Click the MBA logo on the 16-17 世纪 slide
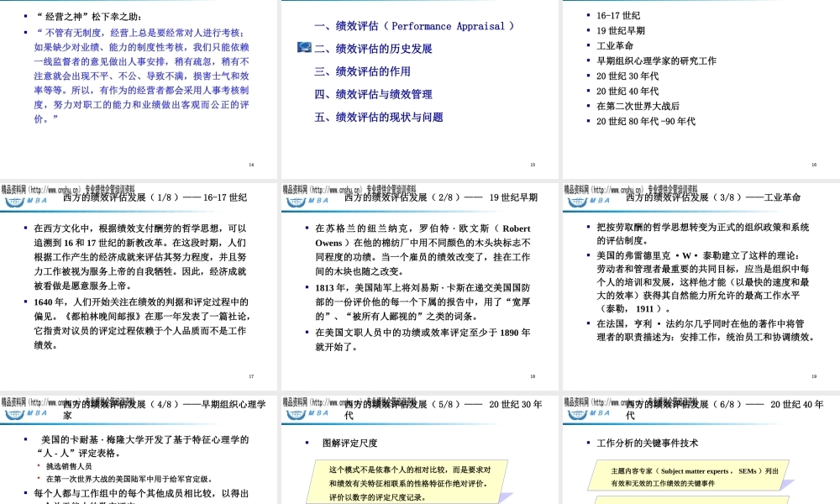The image size is (840, 504). click(26, 201)
